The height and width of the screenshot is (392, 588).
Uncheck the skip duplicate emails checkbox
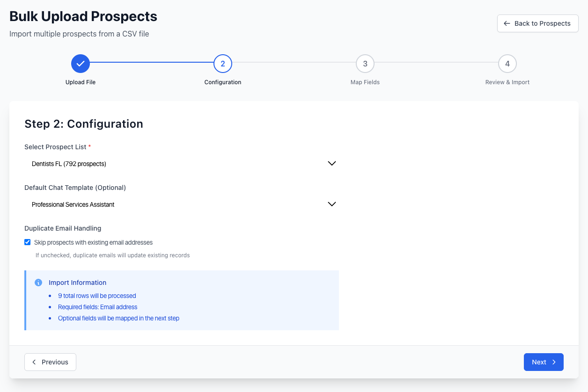(x=28, y=242)
